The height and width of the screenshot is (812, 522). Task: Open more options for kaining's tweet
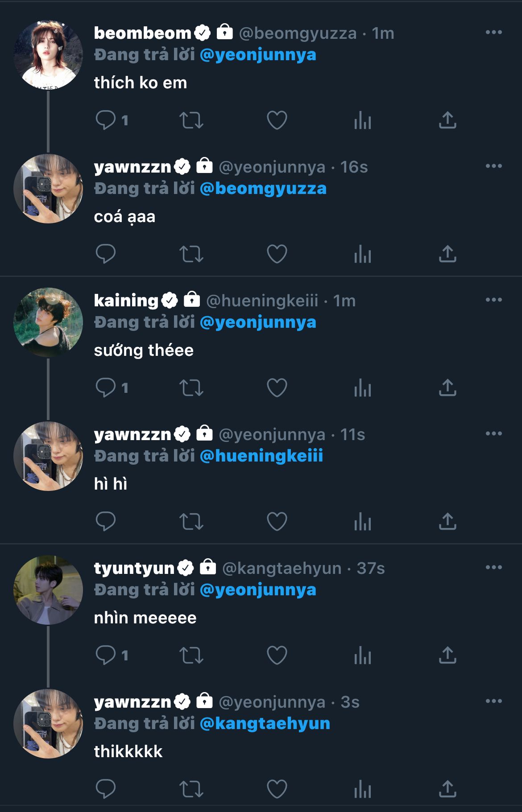pyautogui.click(x=493, y=300)
